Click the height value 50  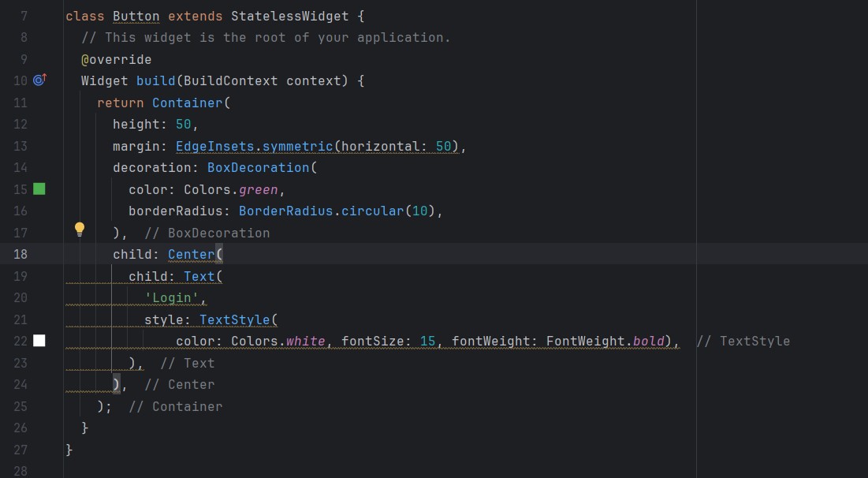[x=183, y=124]
